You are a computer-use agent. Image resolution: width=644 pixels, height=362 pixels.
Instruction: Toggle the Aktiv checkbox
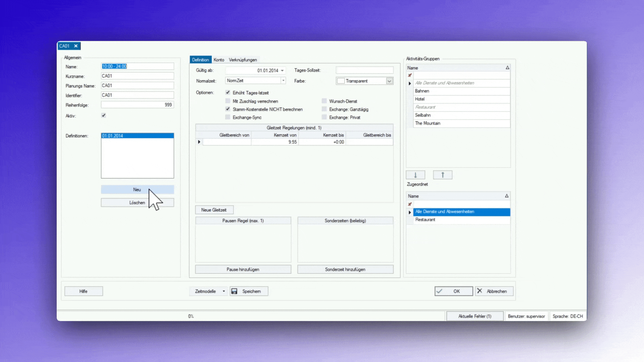tap(104, 116)
